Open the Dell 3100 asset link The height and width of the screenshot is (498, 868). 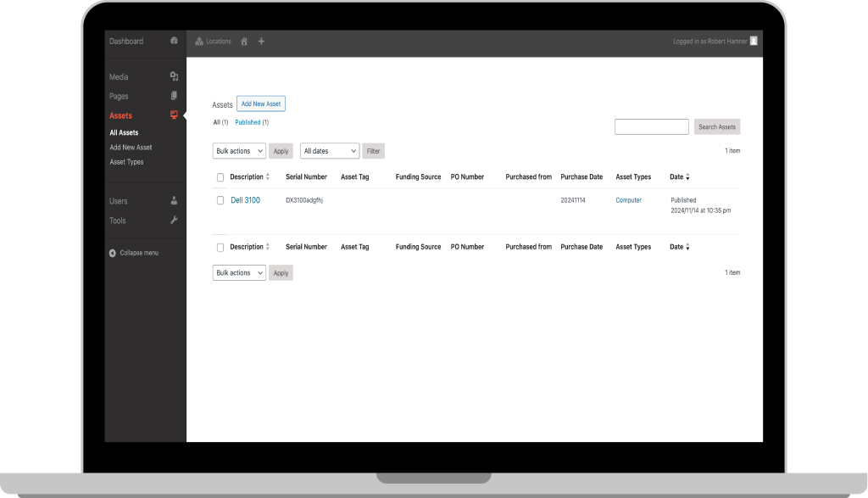[245, 201]
